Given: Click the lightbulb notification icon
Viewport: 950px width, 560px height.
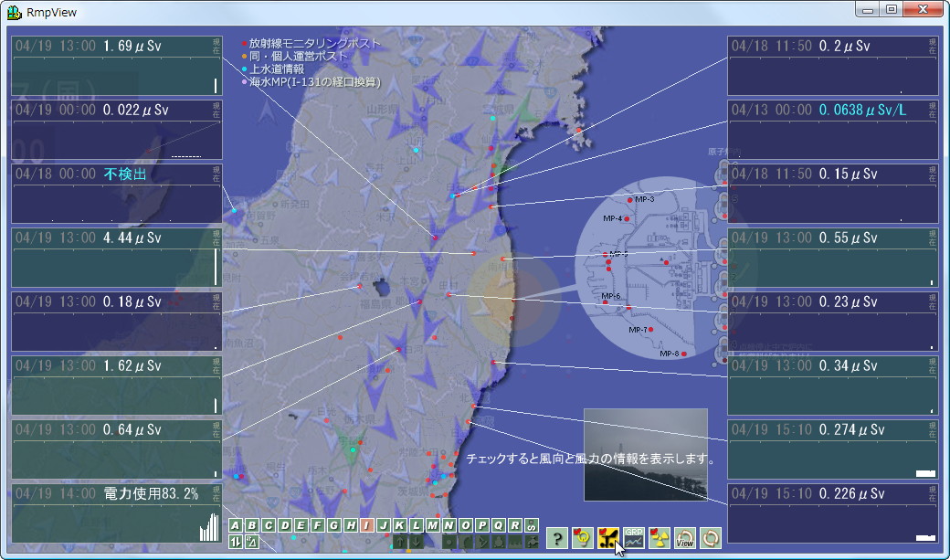Looking at the screenshot, I should tap(584, 540).
